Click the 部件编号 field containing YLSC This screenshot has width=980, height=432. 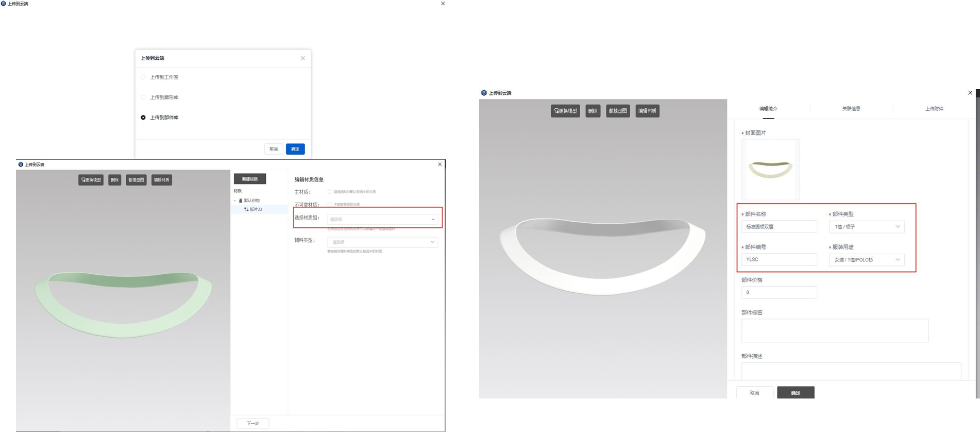pos(779,259)
